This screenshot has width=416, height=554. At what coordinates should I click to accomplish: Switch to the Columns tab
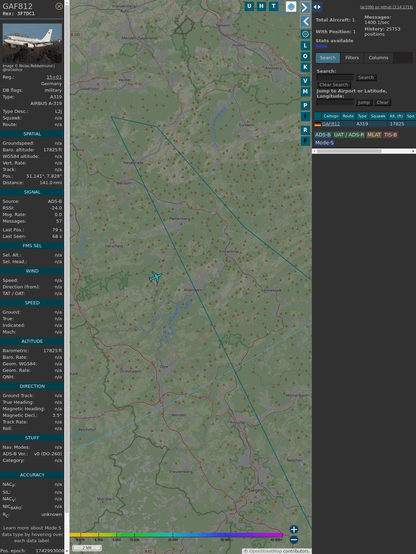click(x=378, y=58)
